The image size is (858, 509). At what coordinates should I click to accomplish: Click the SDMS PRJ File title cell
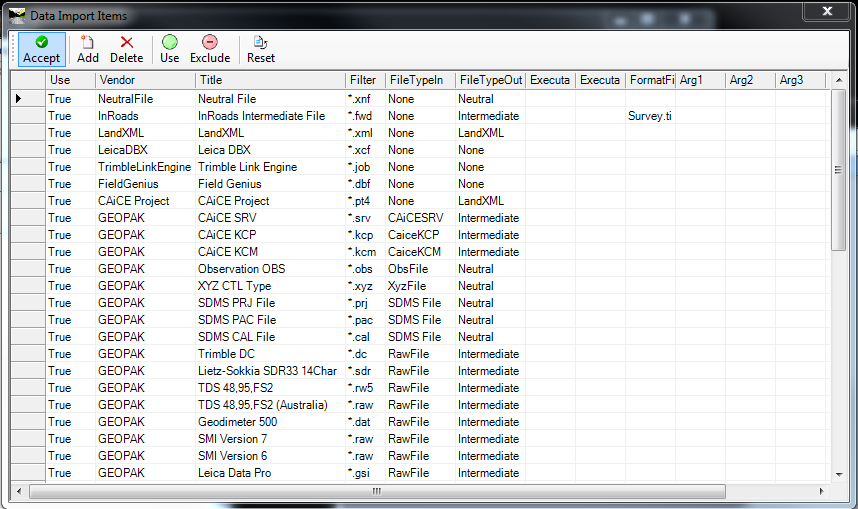[270, 302]
